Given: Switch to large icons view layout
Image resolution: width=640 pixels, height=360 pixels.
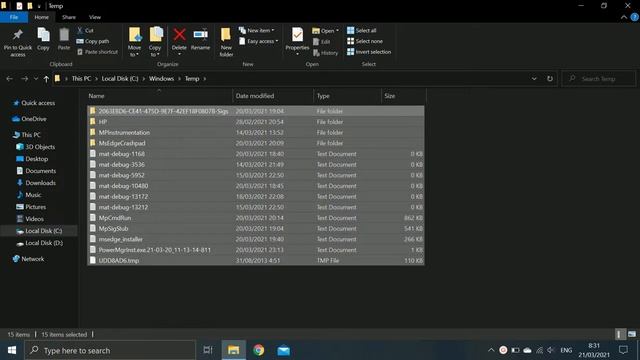Looking at the screenshot, I should (632, 334).
